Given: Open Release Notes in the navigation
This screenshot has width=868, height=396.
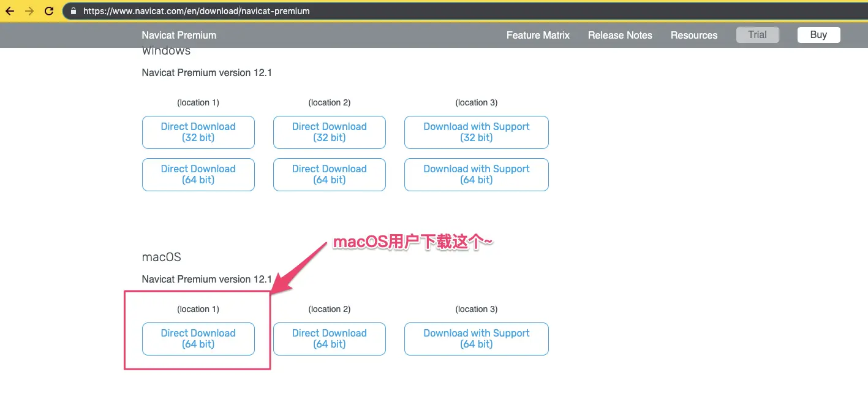Looking at the screenshot, I should point(620,35).
